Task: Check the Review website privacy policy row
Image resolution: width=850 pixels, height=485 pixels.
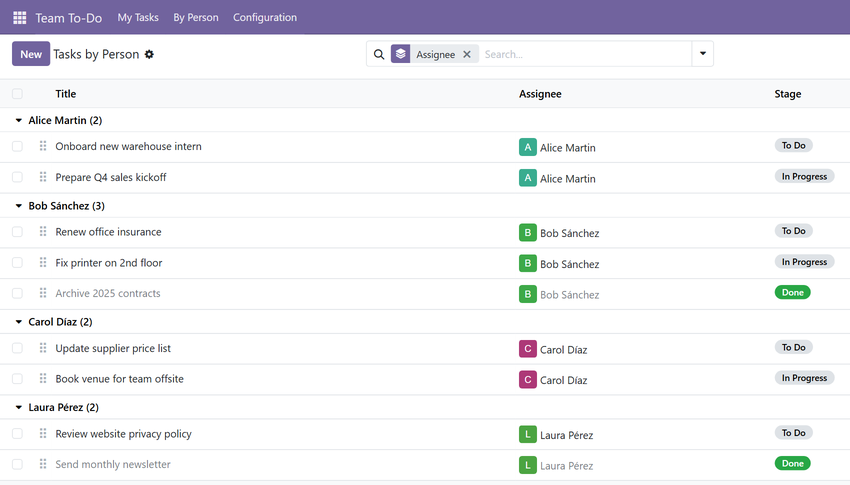Action: 17,434
